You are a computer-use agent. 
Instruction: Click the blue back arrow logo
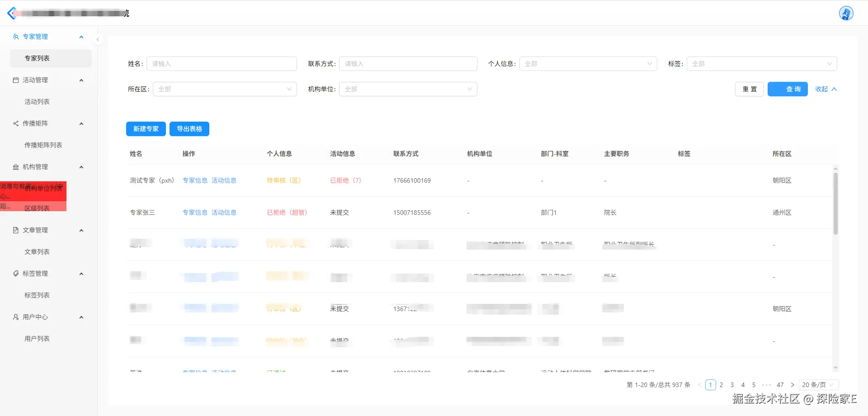point(12,13)
